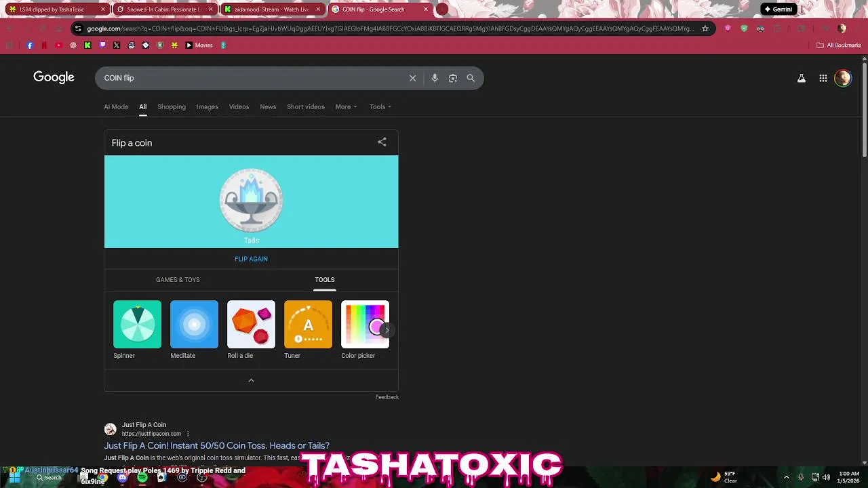
Task: Open the taskbar volume control
Action: click(826, 477)
